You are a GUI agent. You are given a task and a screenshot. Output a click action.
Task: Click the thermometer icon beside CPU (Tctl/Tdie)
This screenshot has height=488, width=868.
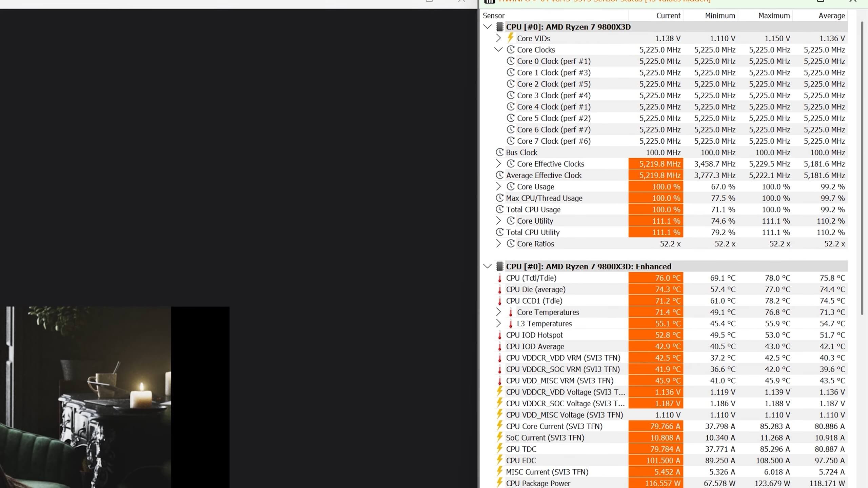499,278
